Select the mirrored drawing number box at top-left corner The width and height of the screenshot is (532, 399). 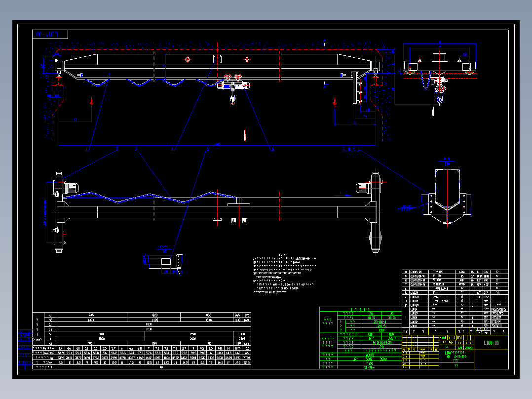50,34
